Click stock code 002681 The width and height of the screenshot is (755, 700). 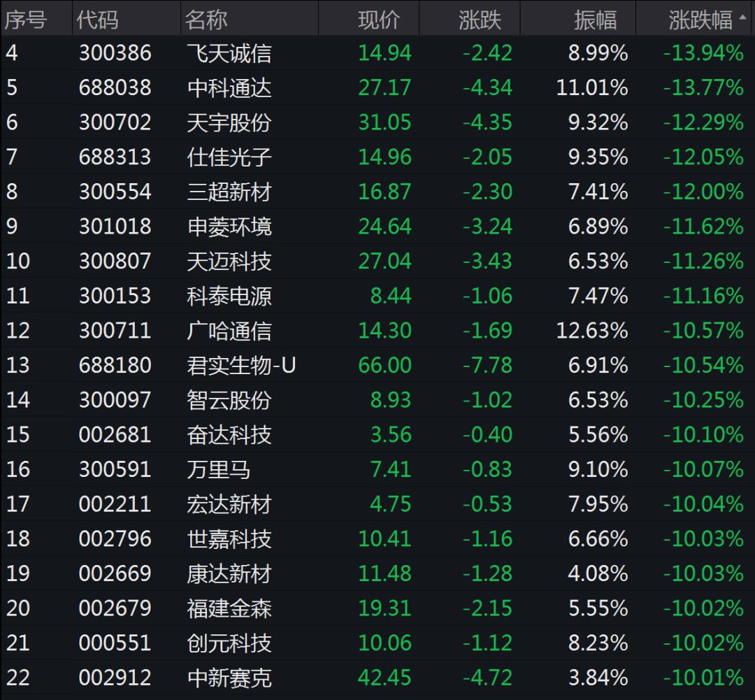115,434
